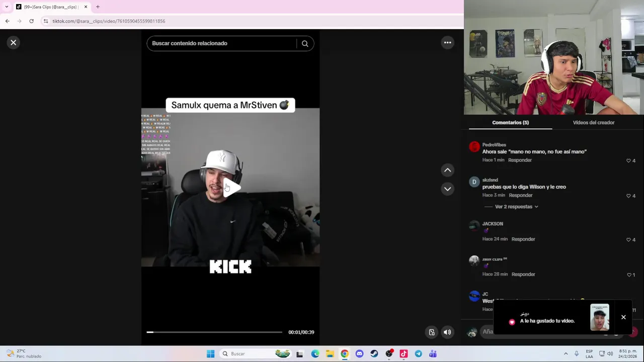Click the browser back arrow

[x=7, y=21]
